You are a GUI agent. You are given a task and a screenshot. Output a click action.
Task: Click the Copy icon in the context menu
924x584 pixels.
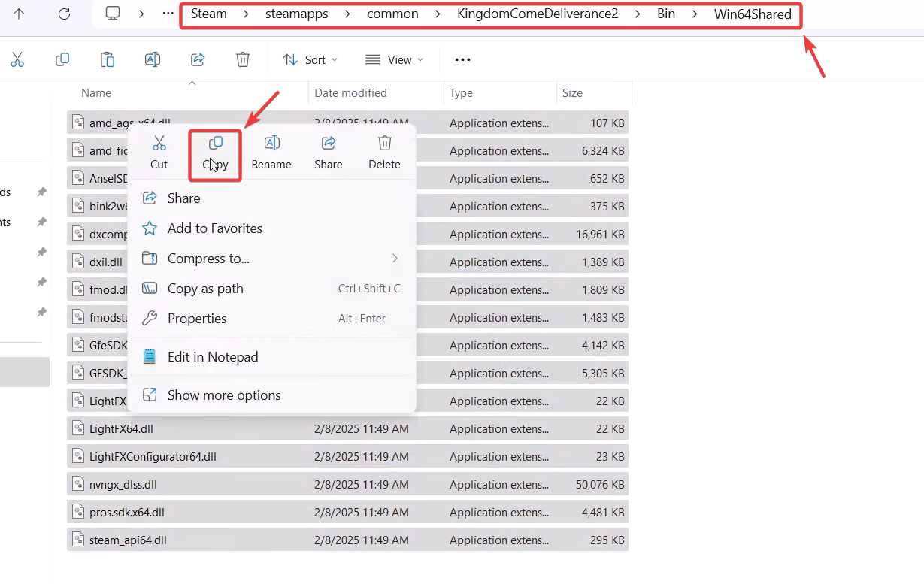215,144
